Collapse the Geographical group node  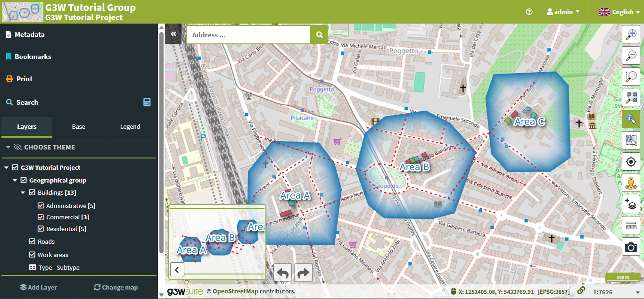pos(15,180)
